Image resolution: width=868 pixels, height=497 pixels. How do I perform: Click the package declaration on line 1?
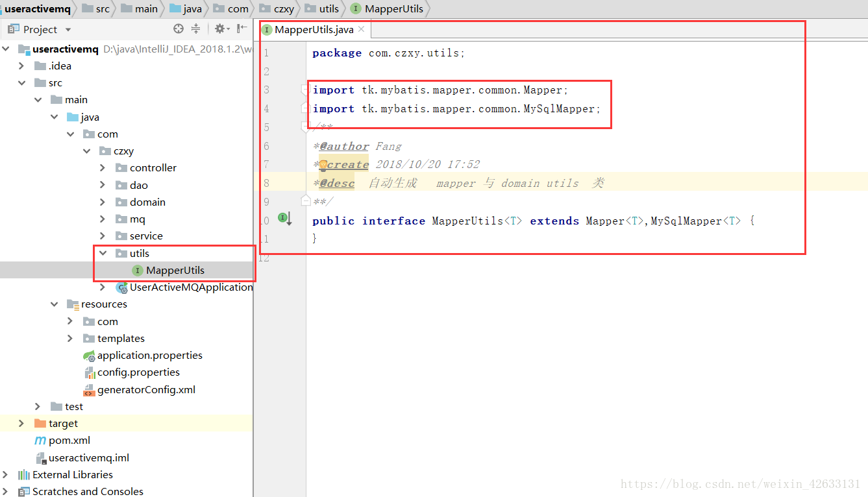click(388, 53)
